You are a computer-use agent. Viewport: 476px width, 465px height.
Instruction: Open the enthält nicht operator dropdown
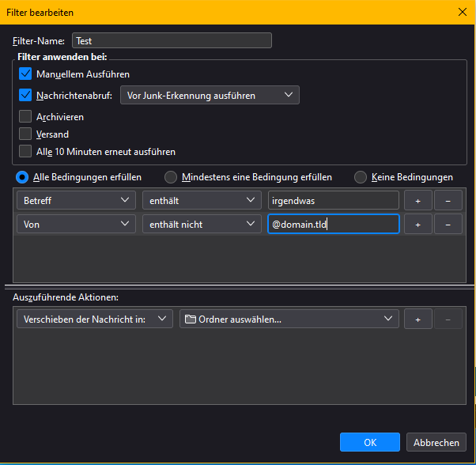click(201, 225)
